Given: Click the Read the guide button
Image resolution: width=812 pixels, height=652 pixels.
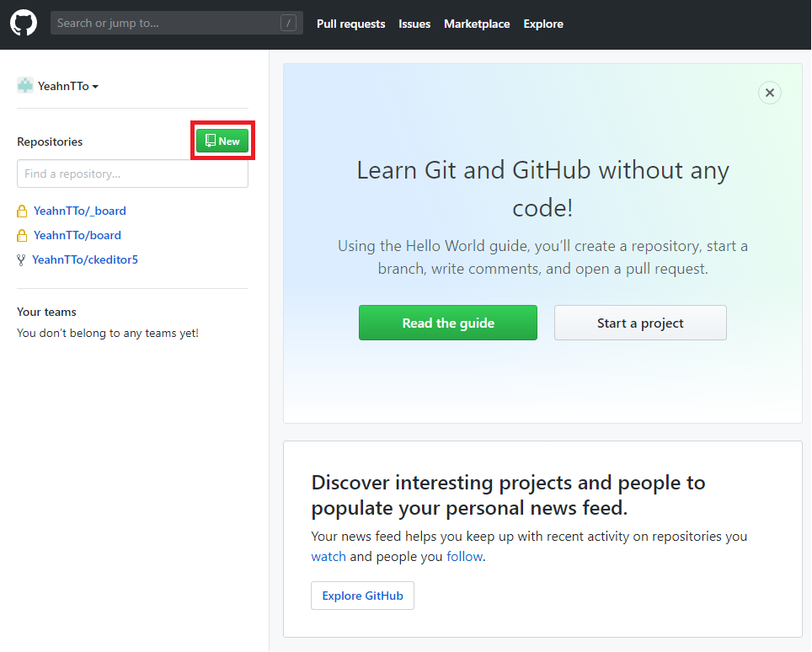Looking at the screenshot, I should [x=448, y=323].
